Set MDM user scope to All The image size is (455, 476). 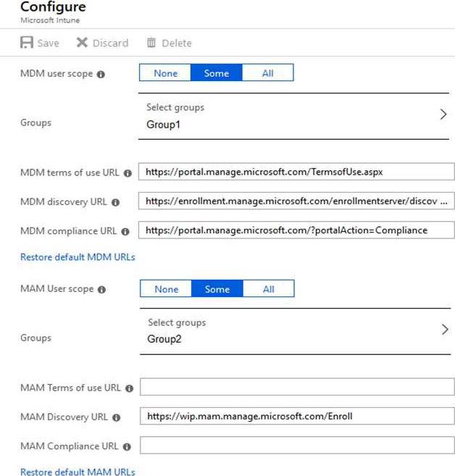[267, 73]
